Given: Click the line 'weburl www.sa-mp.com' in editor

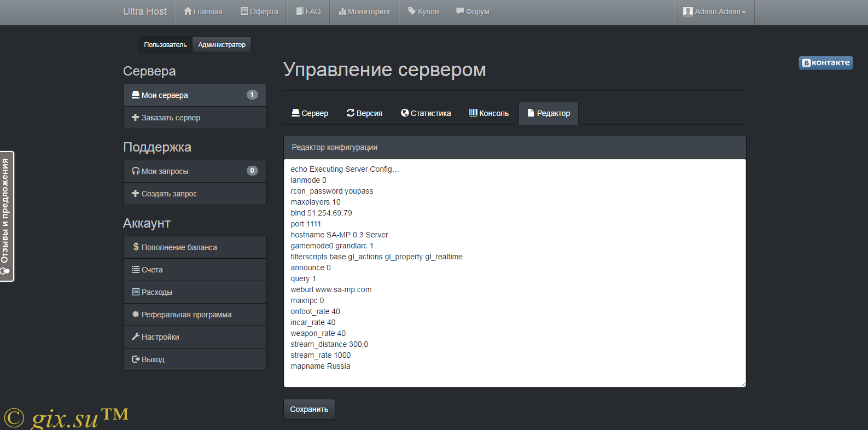Looking at the screenshot, I should click(331, 289).
